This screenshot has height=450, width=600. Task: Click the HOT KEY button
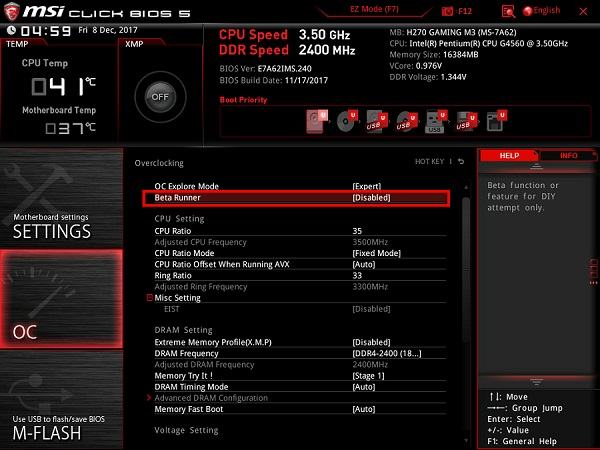click(x=429, y=162)
